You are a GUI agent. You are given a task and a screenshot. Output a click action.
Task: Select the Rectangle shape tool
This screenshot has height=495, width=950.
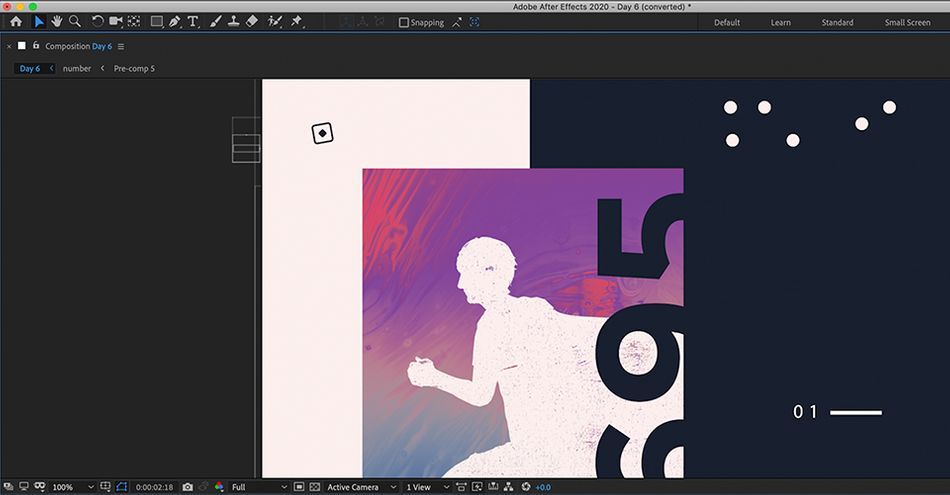coord(157,22)
